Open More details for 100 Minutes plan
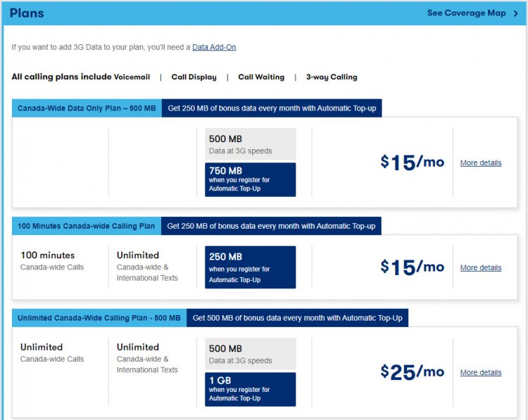 coord(481,268)
